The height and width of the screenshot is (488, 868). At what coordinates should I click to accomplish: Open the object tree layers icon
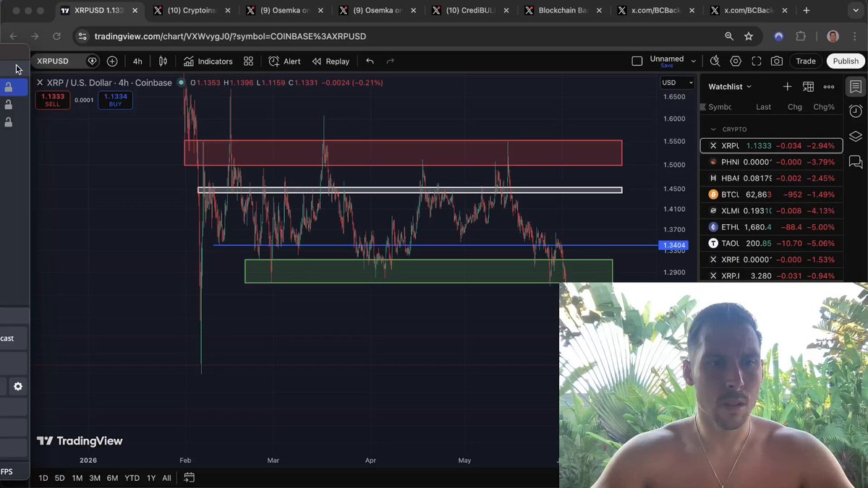(x=855, y=136)
